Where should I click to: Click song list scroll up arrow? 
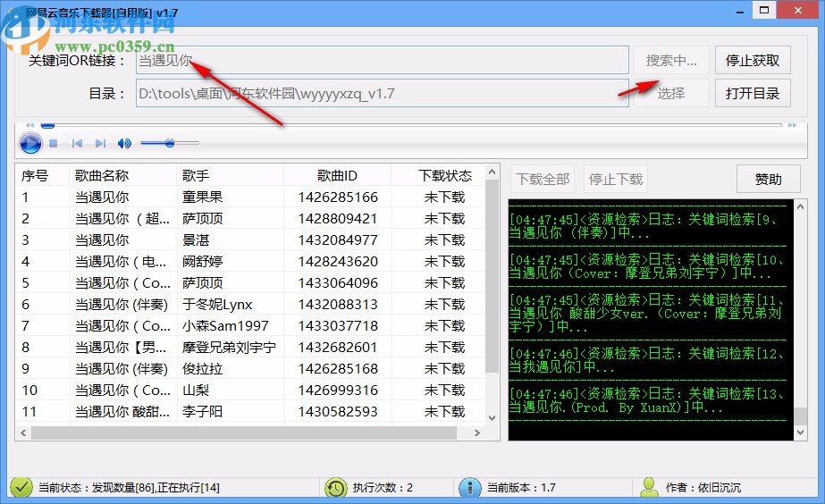tap(492, 172)
